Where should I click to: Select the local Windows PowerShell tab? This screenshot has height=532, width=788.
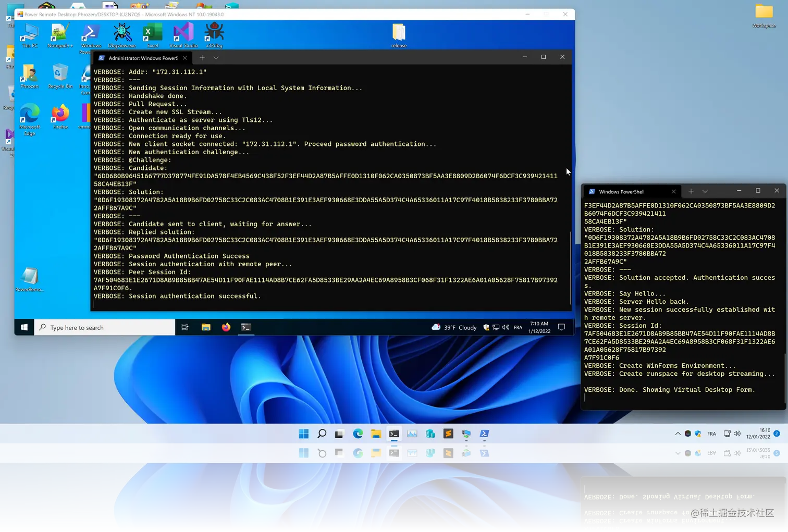pos(632,192)
